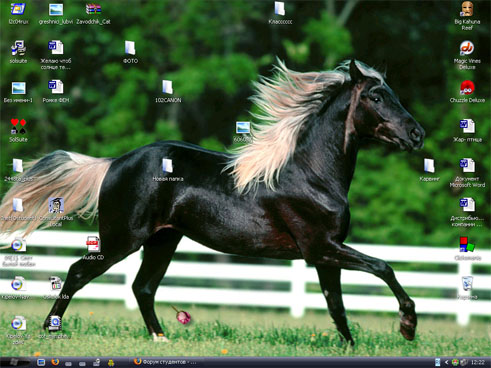Click the taskbar clock
The width and height of the screenshot is (491, 368).
pyautogui.click(x=478, y=362)
